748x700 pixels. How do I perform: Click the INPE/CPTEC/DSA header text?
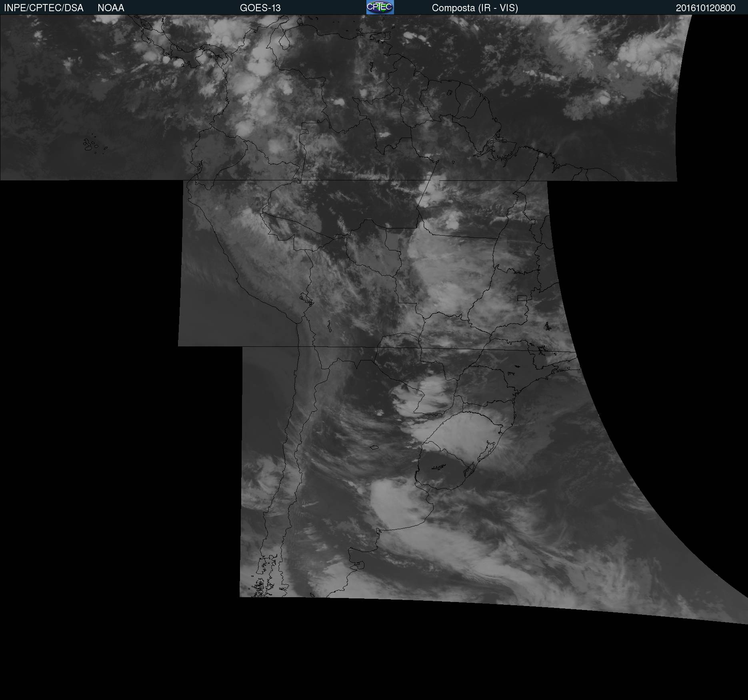(x=44, y=8)
